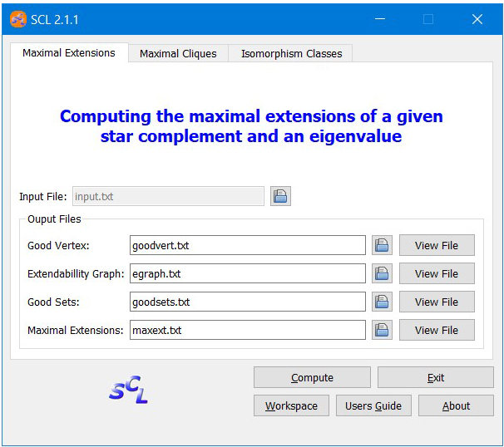Click the browse icon for Good Vertex file
Viewport: 504px width, 447px height.
pyautogui.click(x=382, y=245)
